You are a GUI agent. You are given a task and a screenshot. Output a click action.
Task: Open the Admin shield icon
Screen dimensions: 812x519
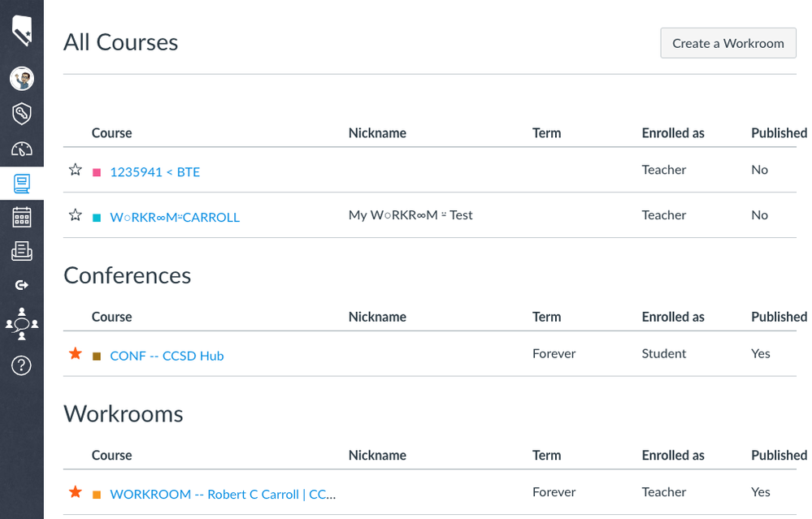coord(22,114)
